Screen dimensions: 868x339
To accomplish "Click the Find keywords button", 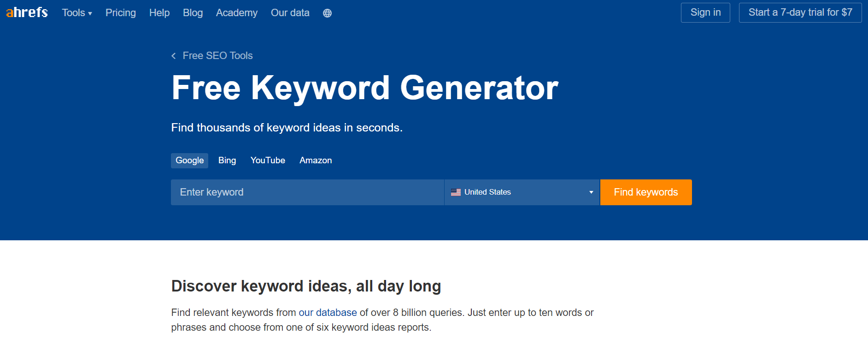I will [646, 192].
